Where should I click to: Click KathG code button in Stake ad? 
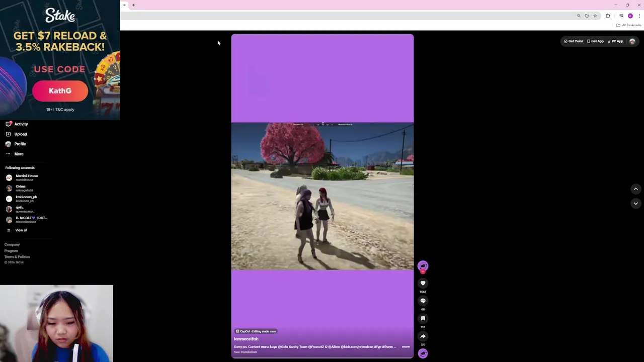click(60, 91)
